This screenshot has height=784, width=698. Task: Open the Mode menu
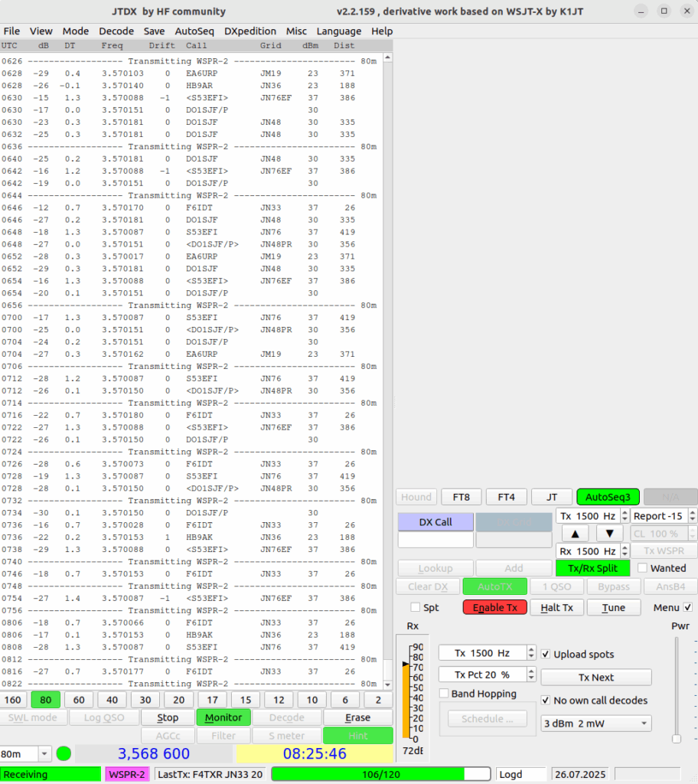pyautogui.click(x=76, y=31)
